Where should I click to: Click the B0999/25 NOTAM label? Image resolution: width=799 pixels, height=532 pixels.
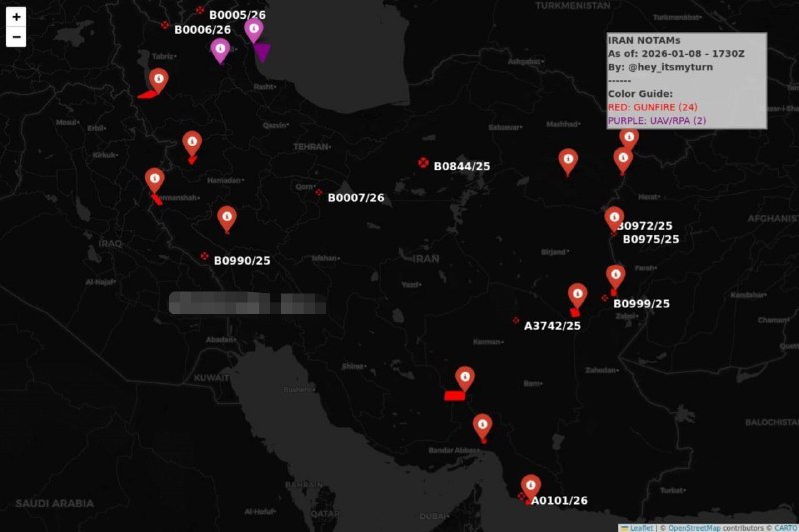[x=641, y=303]
